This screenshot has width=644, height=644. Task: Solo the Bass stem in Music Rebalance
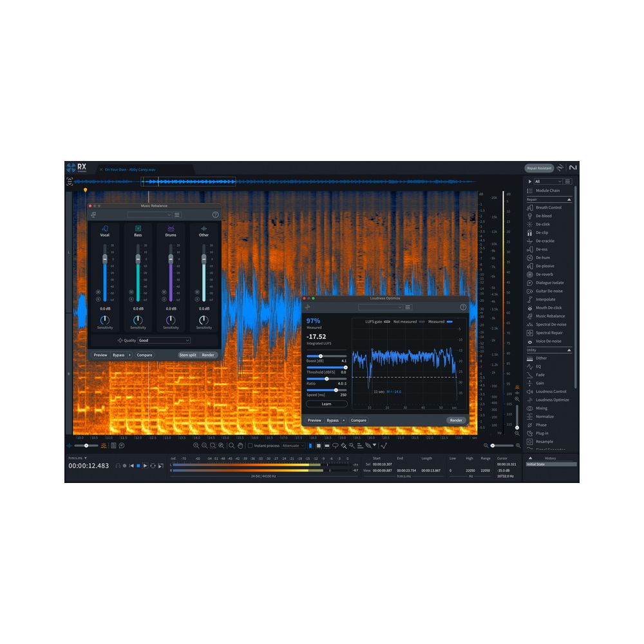click(131, 298)
